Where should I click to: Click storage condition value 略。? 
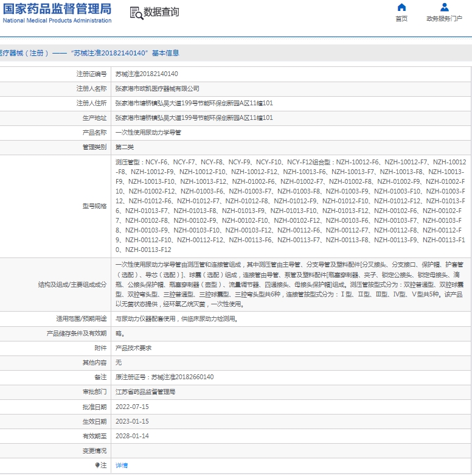point(120,334)
